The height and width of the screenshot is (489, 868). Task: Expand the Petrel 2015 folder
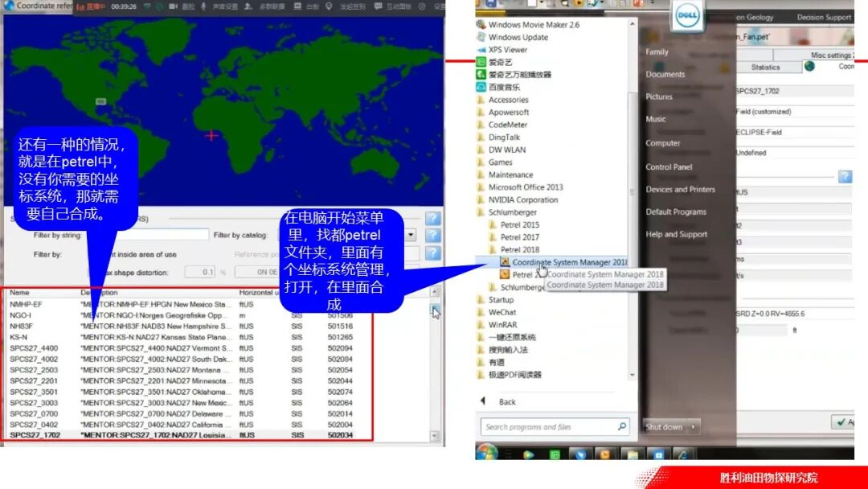[514, 225]
